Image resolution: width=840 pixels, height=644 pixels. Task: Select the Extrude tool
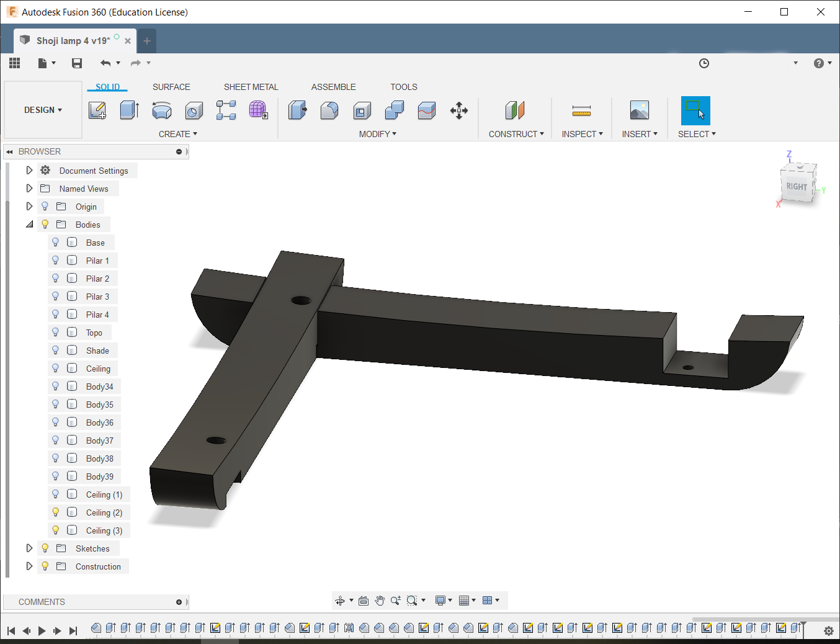(130, 110)
